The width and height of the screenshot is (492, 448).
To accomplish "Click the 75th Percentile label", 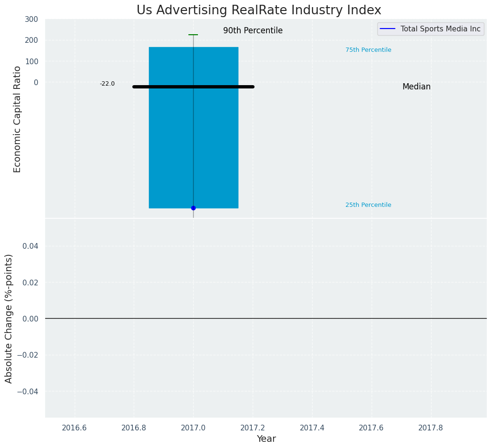I will pyautogui.click(x=368, y=50).
